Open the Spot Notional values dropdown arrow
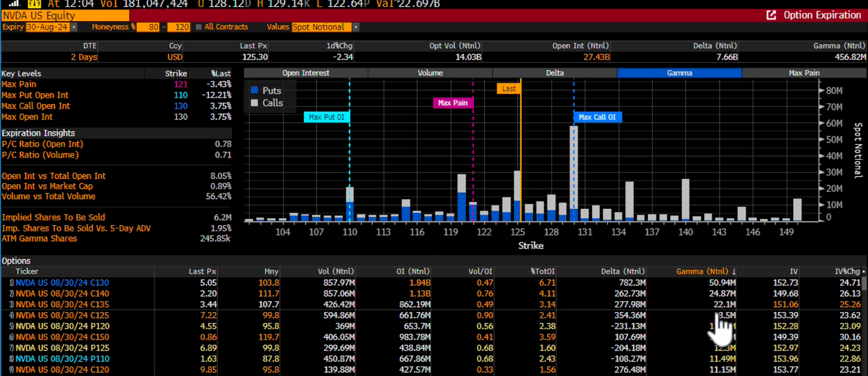The image size is (868, 376). pyautogui.click(x=356, y=27)
